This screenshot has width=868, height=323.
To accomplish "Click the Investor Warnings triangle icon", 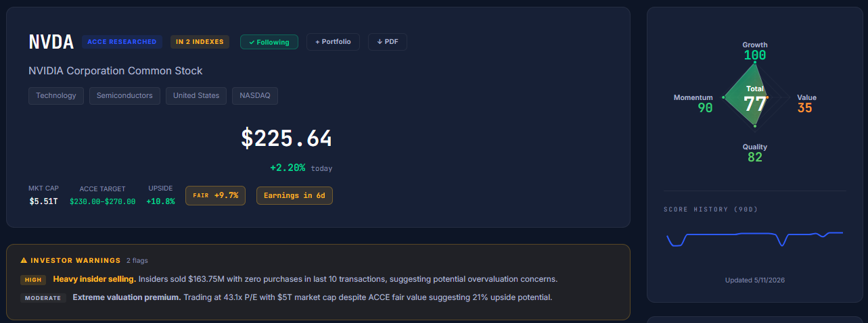I will [x=24, y=260].
